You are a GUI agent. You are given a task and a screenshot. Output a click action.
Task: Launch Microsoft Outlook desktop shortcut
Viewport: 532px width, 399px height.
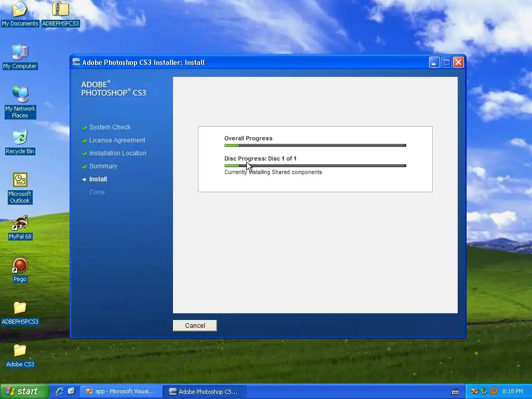pyautogui.click(x=20, y=188)
